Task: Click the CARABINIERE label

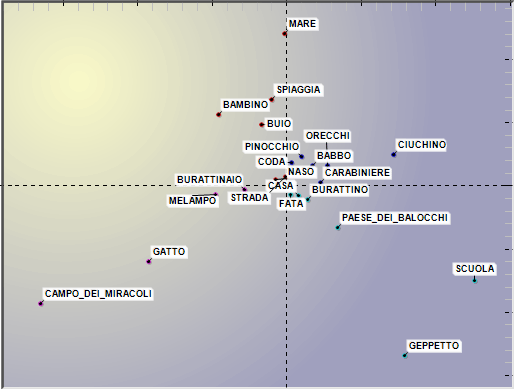Action: [357, 173]
